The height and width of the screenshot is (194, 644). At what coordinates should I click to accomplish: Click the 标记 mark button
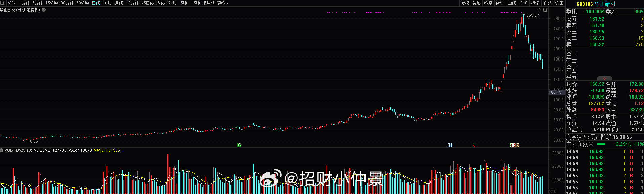point(535,3)
